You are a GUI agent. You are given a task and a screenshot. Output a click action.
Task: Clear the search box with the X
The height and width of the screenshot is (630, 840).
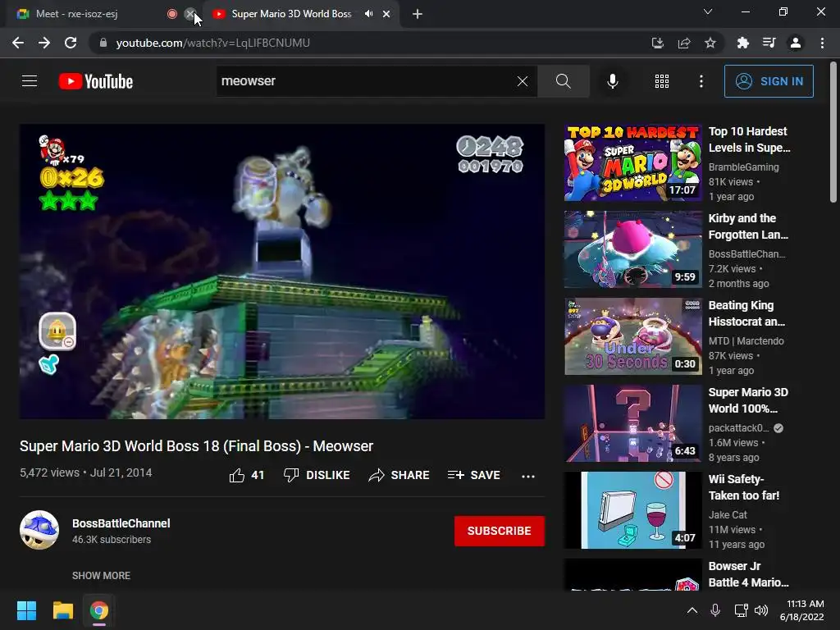[x=523, y=81]
